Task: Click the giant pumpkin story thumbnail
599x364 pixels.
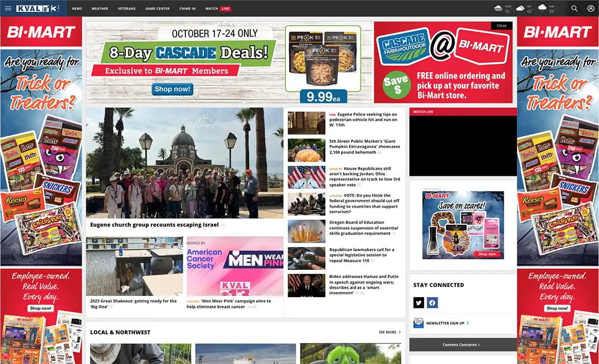Action: coord(307,150)
